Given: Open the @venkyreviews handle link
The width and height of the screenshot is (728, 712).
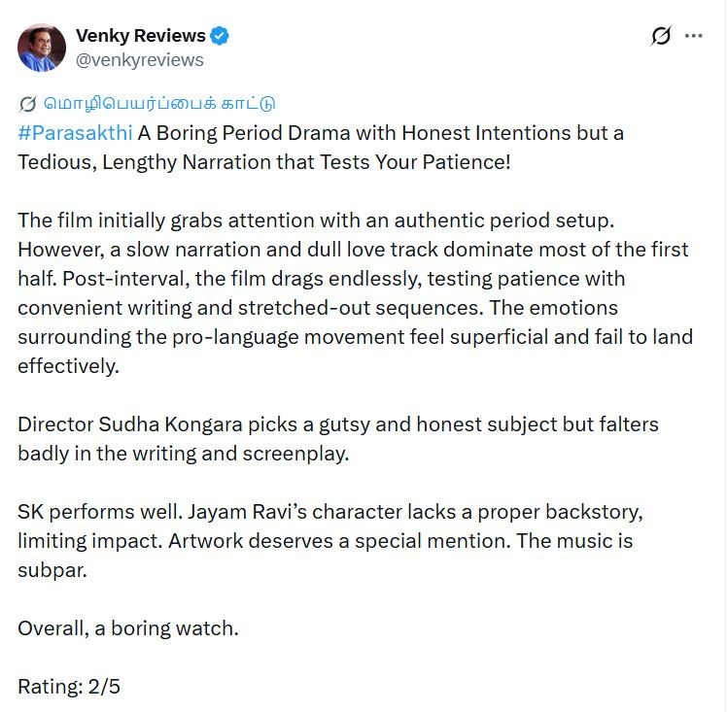Looking at the screenshot, I should point(140,60).
